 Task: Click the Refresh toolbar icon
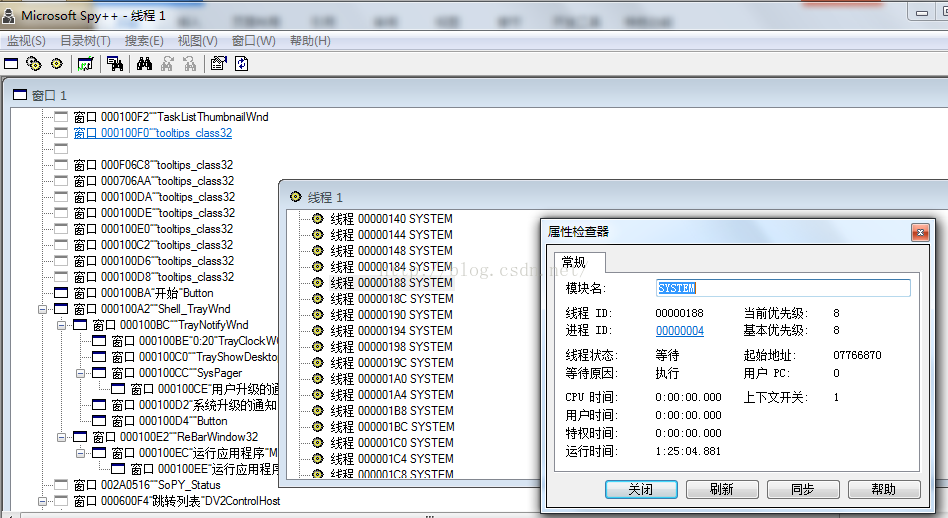(242, 63)
